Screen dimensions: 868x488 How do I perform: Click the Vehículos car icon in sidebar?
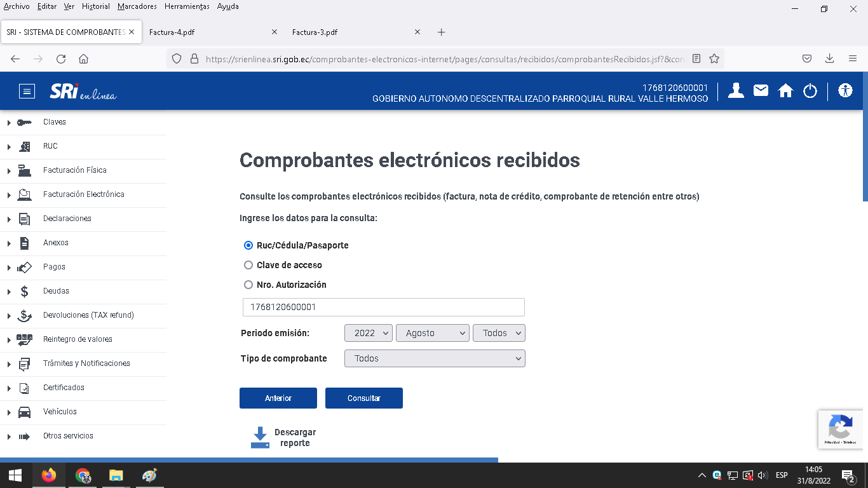coord(24,412)
